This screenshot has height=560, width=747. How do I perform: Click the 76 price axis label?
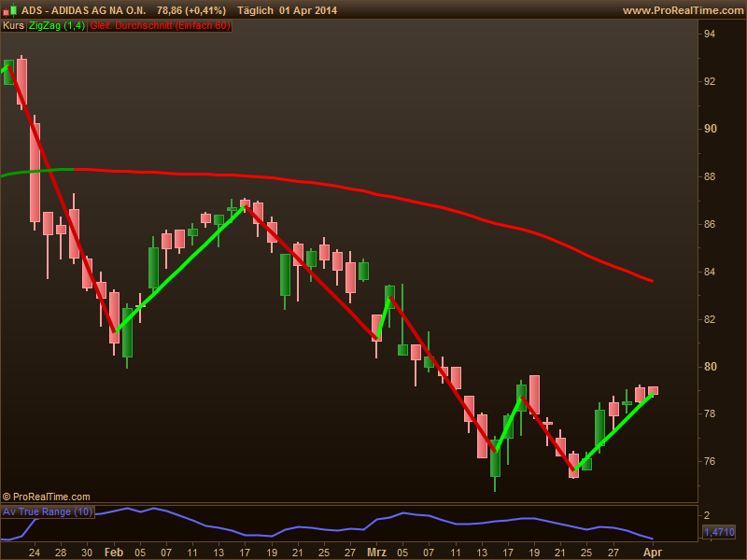click(x=710, y=461)
